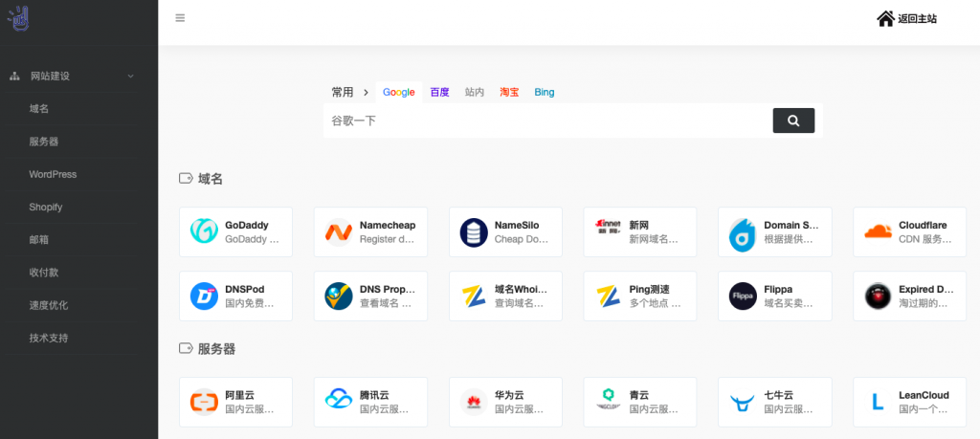The width and height of the screenshot is (980, 439).
Task: Click the hand logo in the sidebar
Action: click(x=18, y=19)
